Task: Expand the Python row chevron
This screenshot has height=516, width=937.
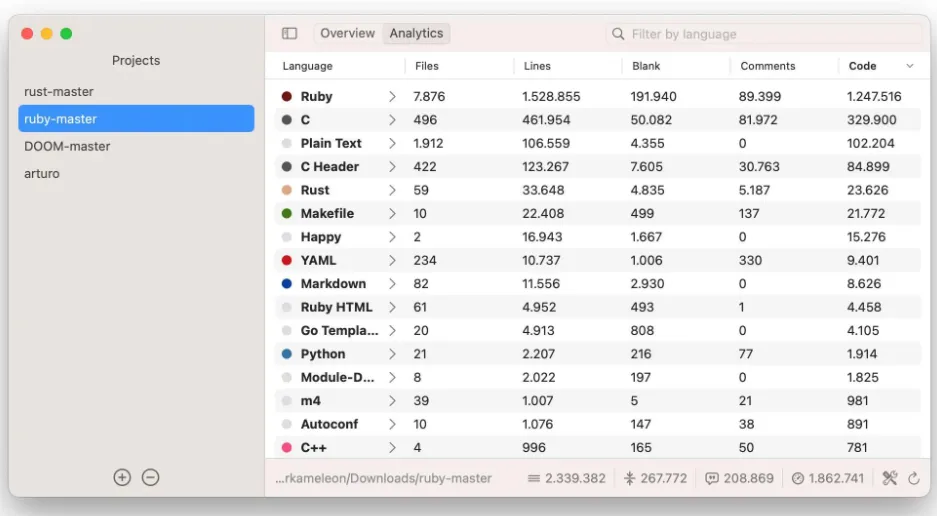Action: tap(392, 354)
